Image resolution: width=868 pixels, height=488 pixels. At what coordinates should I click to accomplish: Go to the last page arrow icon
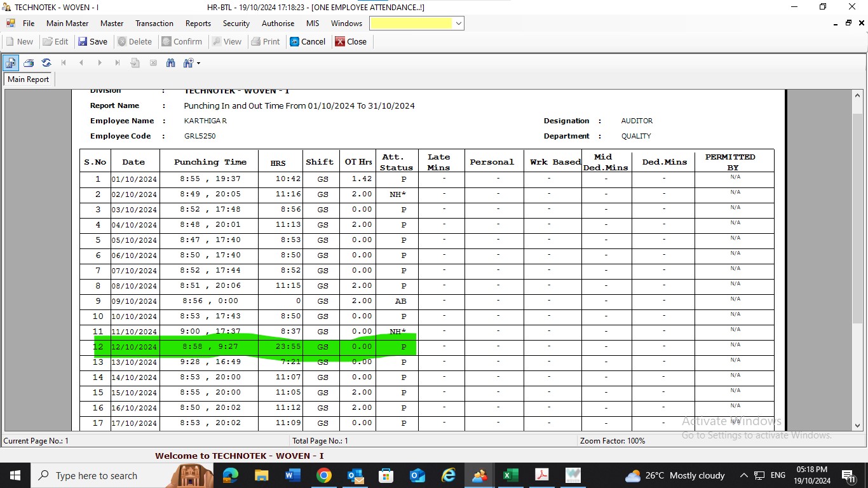117,63
